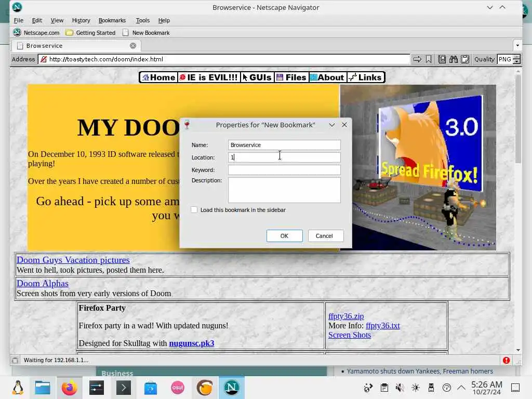
Task: Open file manager from taskbar
Action: [x=43, y=388]
